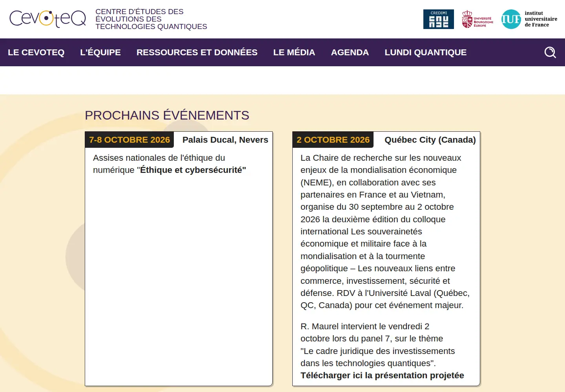Open the AGENDA menu item
The image size is (565, 392).
point(350,53)
